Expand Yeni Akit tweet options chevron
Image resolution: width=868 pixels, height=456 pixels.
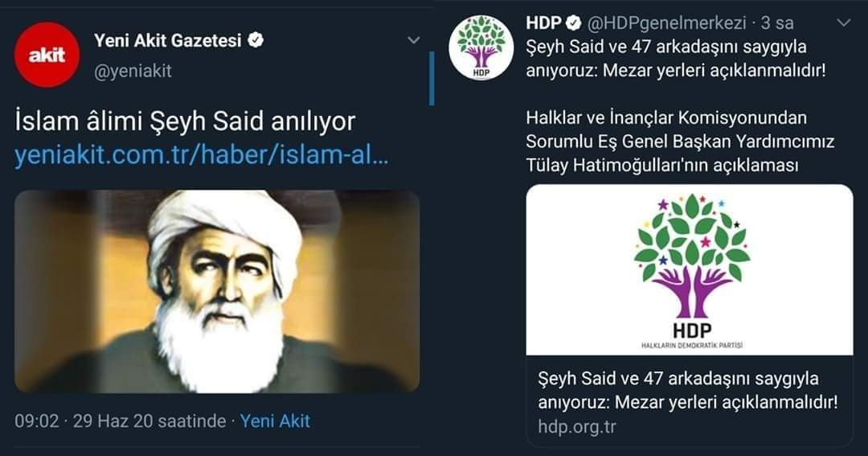[413, 40]
